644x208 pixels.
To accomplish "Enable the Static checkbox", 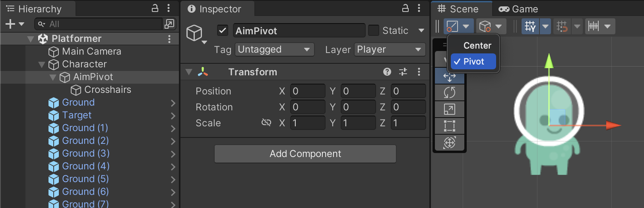I will tap(374, 30).
